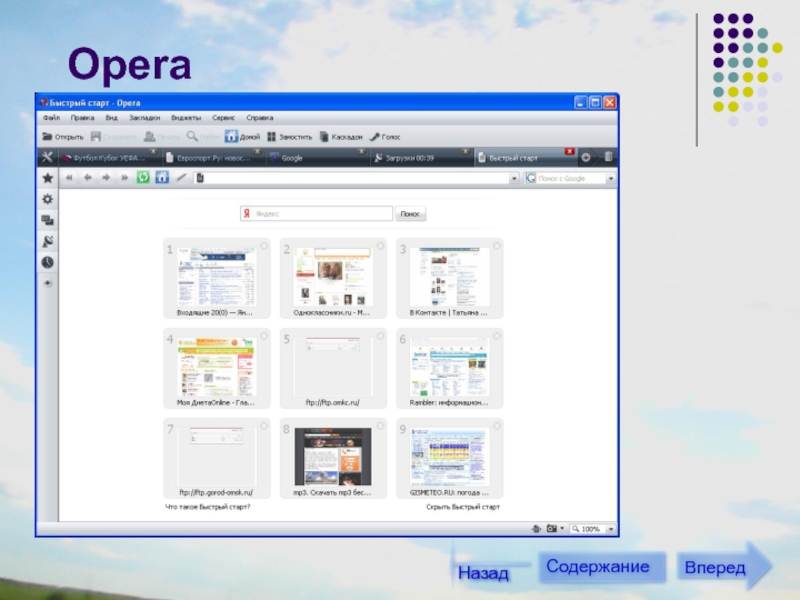Open the Виджеты menu
The width and height of the screenshot is (800, 600).
[186, 117]
